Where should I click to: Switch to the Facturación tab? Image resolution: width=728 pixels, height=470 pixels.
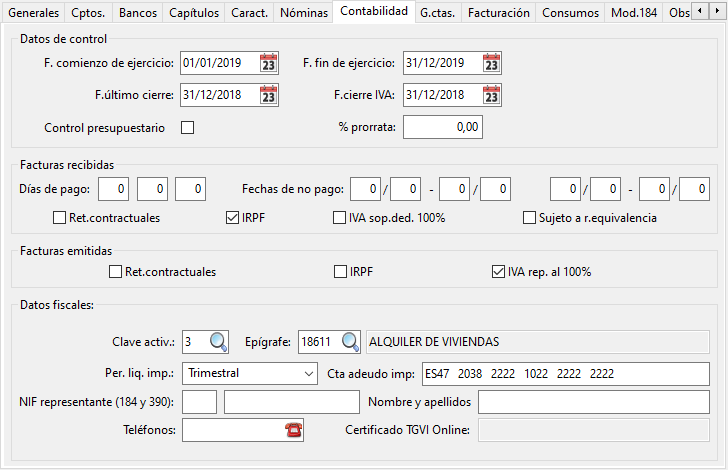(x=498, y=13)
